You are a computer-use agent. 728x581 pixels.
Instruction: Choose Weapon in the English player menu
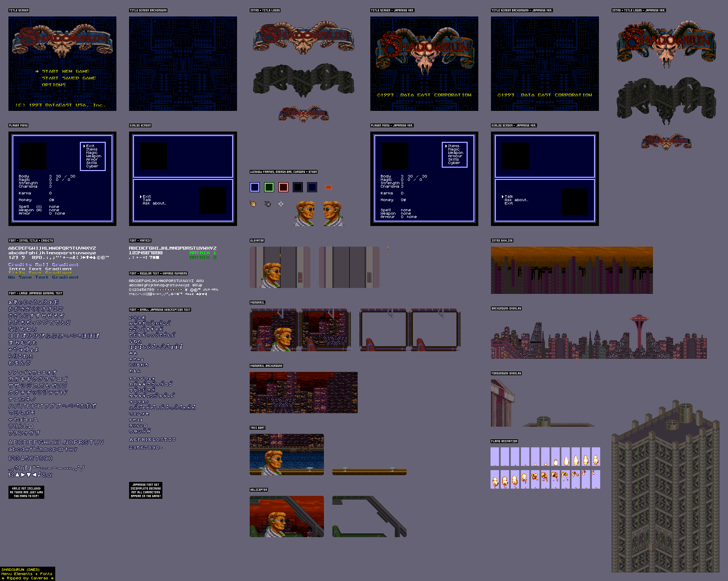click(94, 156)
